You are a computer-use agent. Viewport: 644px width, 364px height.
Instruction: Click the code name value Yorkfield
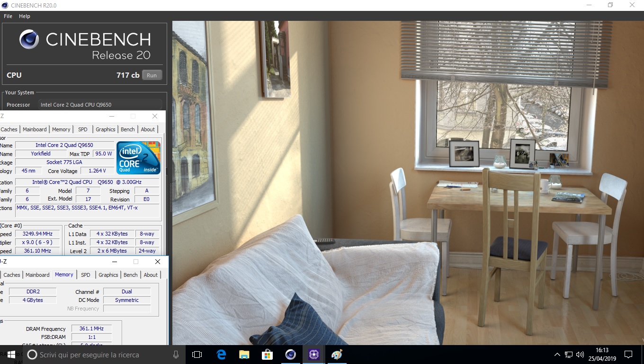(41, 154)
